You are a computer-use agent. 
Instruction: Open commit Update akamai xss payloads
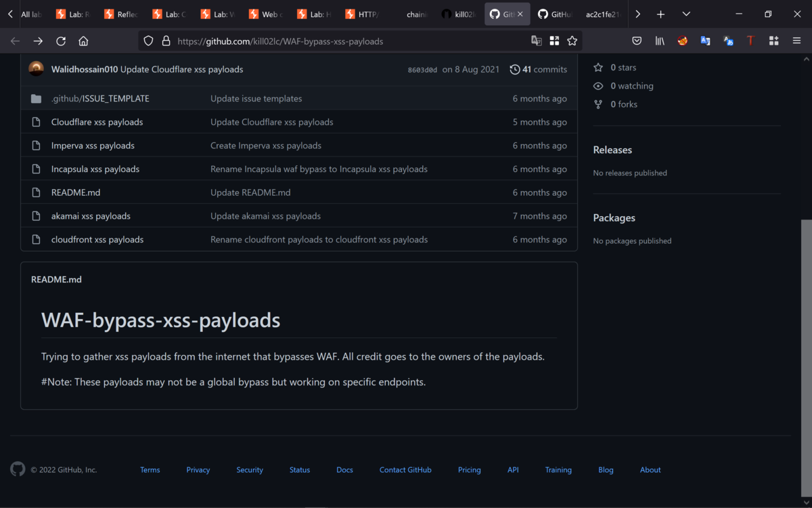click(265, 216)
